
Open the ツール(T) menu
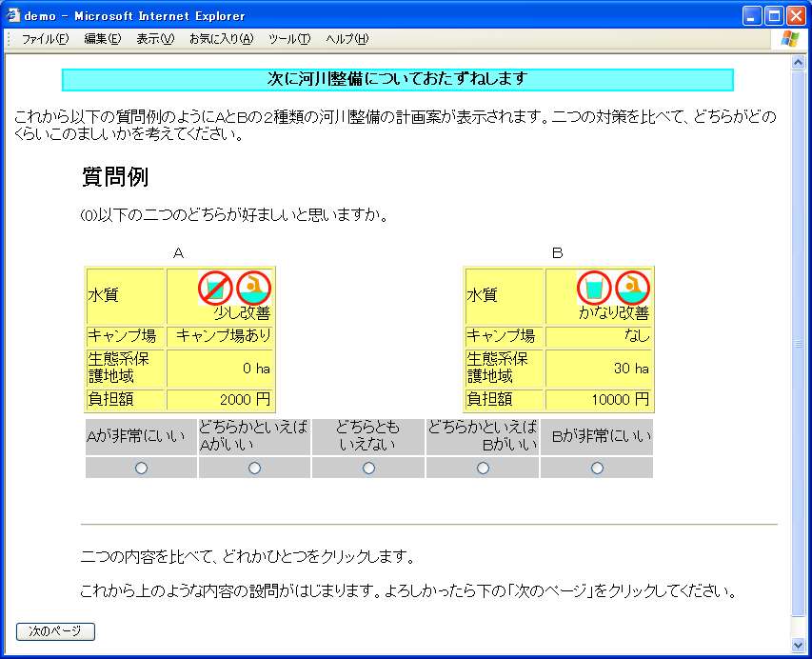289,39
